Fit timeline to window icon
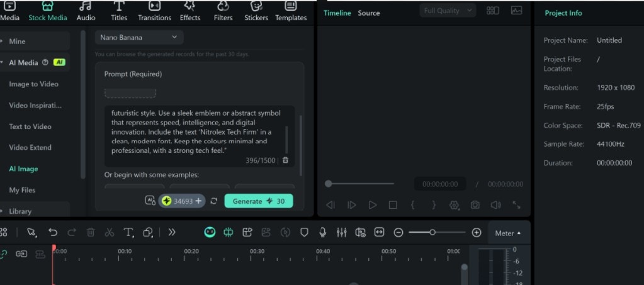This screenshot has height=285, width=644. coord(379,232)
